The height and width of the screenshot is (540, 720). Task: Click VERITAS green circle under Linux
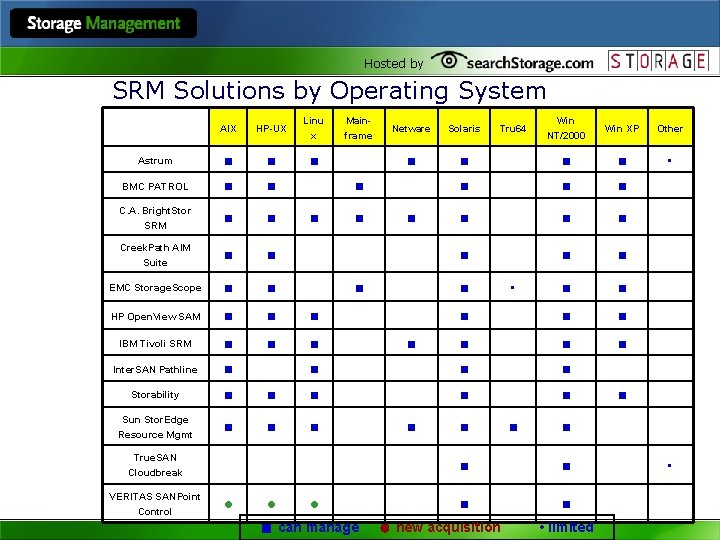click(x=315, y=505)
